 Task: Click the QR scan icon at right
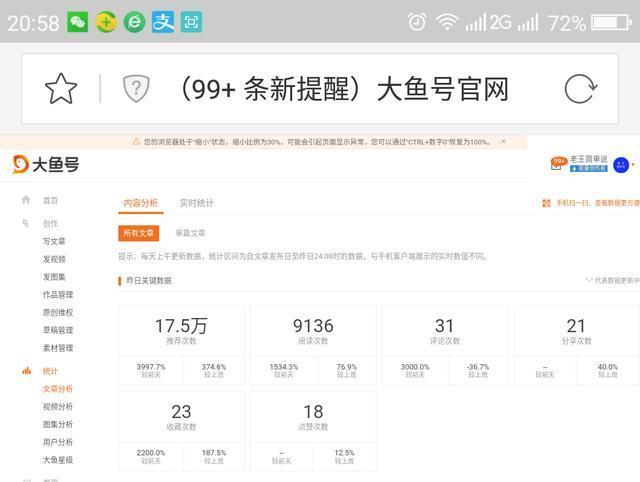tap(546, 203)
